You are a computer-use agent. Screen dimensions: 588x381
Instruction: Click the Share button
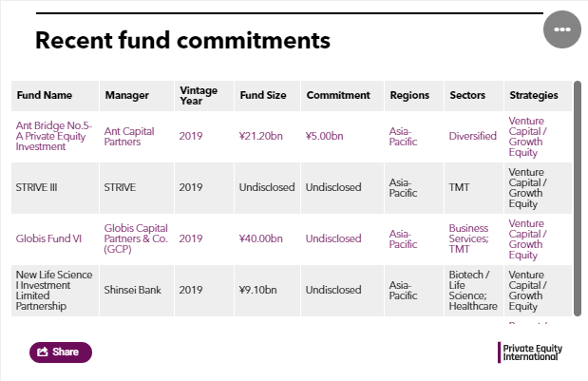point(61,352)
